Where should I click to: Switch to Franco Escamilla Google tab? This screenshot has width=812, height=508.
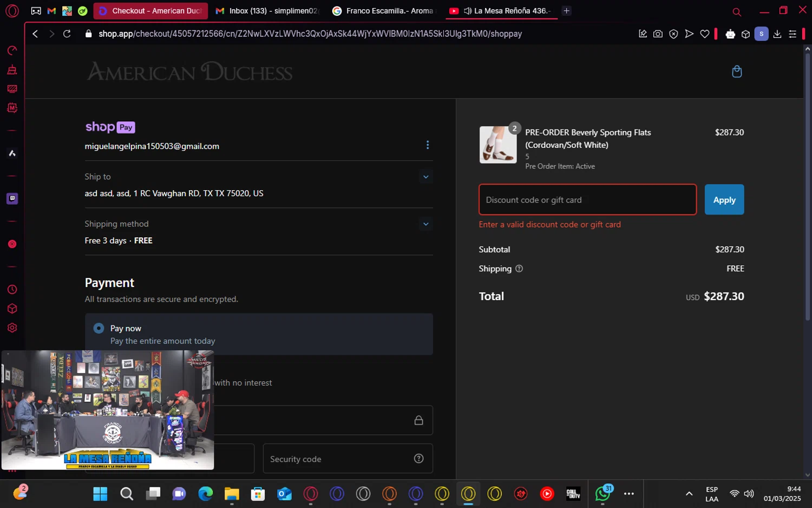(385, 11)
